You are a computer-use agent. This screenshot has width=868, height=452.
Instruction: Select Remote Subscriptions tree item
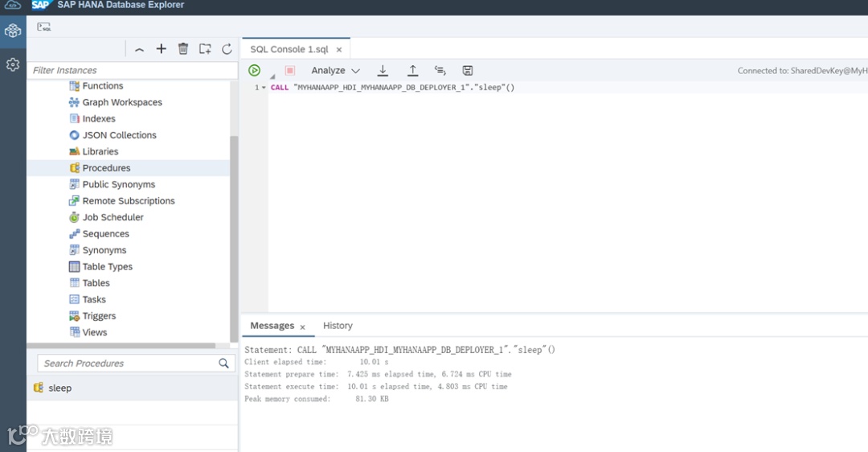click(x=129, y=201)
